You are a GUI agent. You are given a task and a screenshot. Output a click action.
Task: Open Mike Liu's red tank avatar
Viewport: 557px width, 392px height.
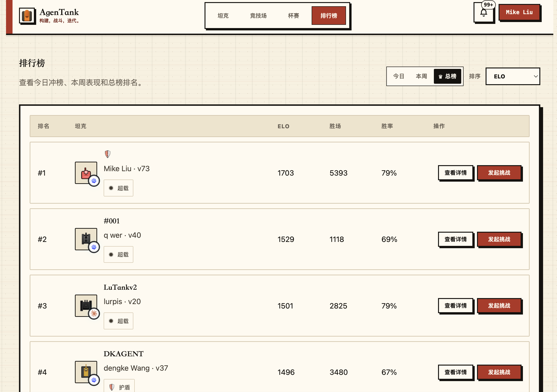click(86, 173)
